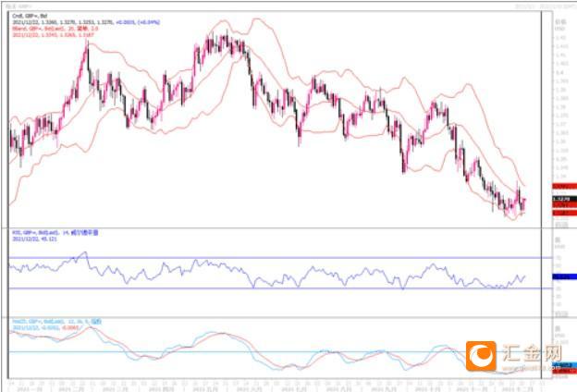Viewport: 577px width, 392px height.
Task: Click the highest candlestick peak near May
Action: pyautogui.click(x=227, y=37)
